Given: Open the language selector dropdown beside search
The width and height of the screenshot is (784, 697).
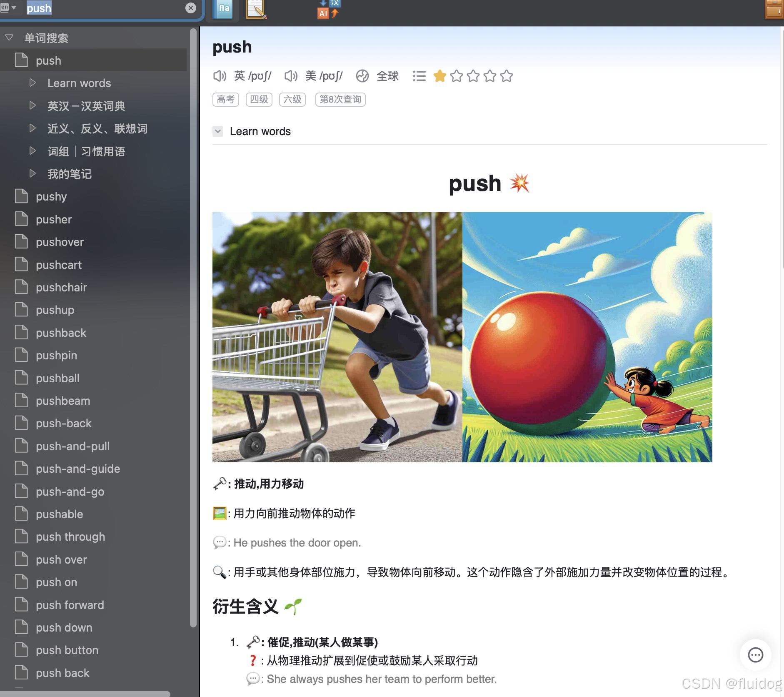Looking at the screenshot, I should (8, 8).
